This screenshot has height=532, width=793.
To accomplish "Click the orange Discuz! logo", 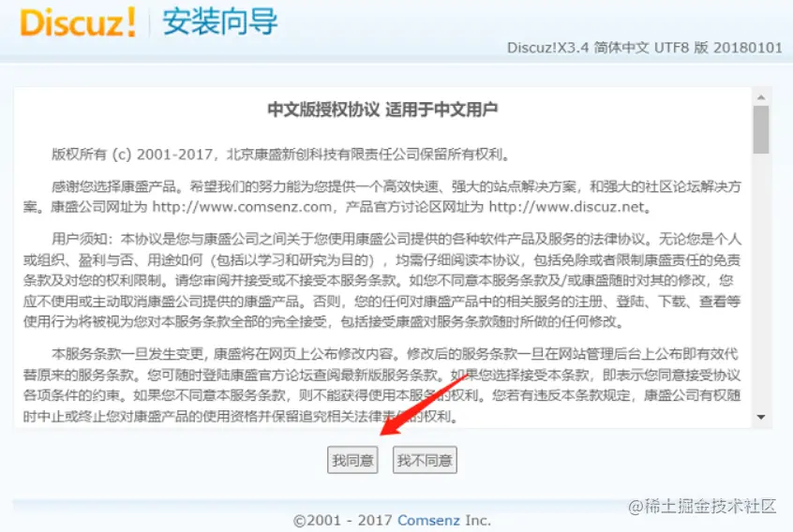I will [78, 22].
